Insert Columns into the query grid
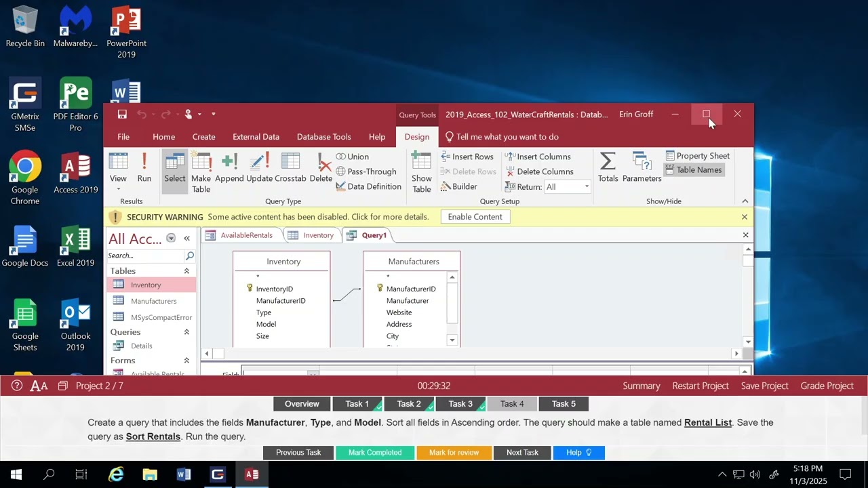Image resolution: width=868 pixels, height=488 pixels. [x=538, y=157]
